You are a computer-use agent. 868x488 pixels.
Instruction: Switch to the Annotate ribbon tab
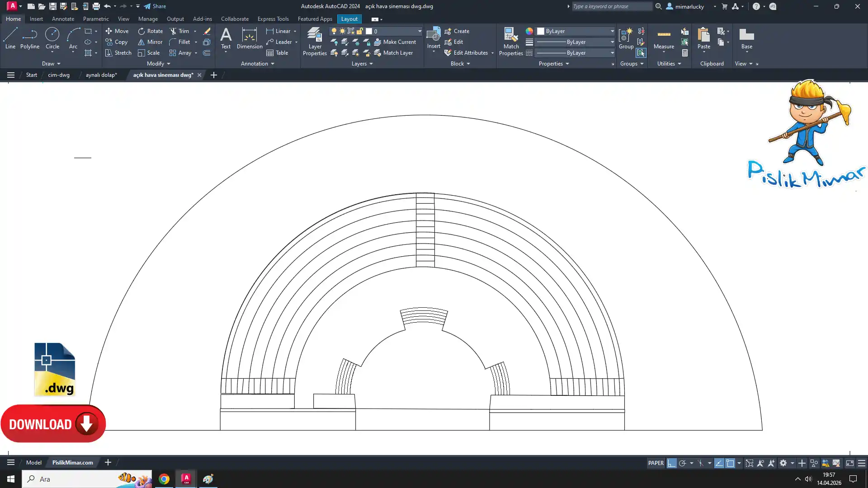pos(63,19)
